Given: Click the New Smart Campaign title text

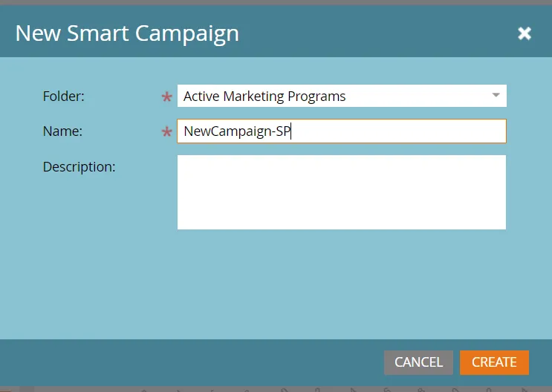Looking at the screenshot, I should pyautogui.click(x=127, y=33).
